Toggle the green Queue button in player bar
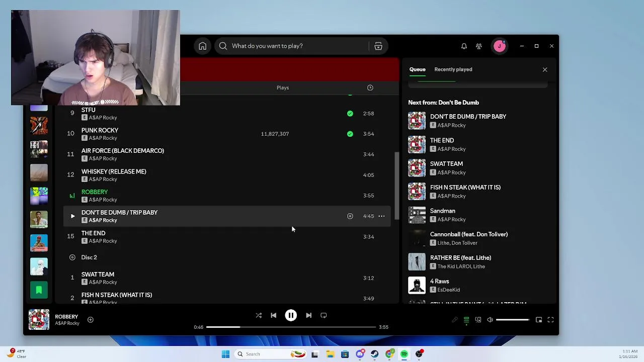The height and width of the screenshot is (362, 644). (x=466, y=320)
